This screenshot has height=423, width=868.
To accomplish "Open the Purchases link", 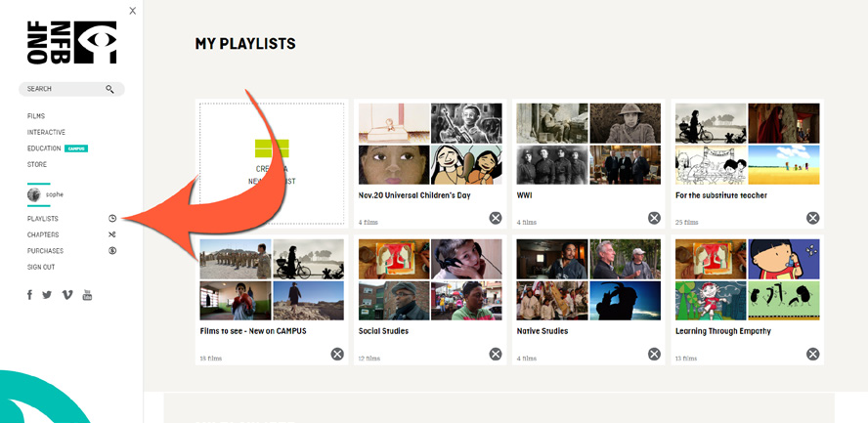I will pyautogui.click(x=45, y=250).
